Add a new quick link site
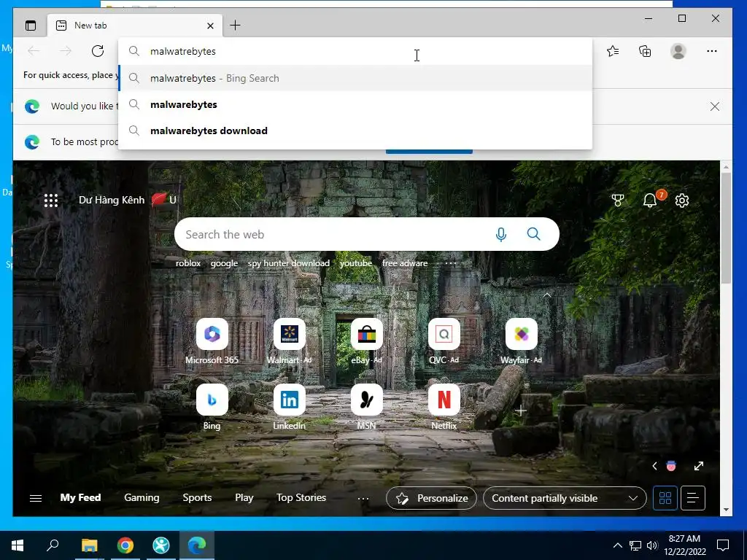747x560 pixels. 521,411
